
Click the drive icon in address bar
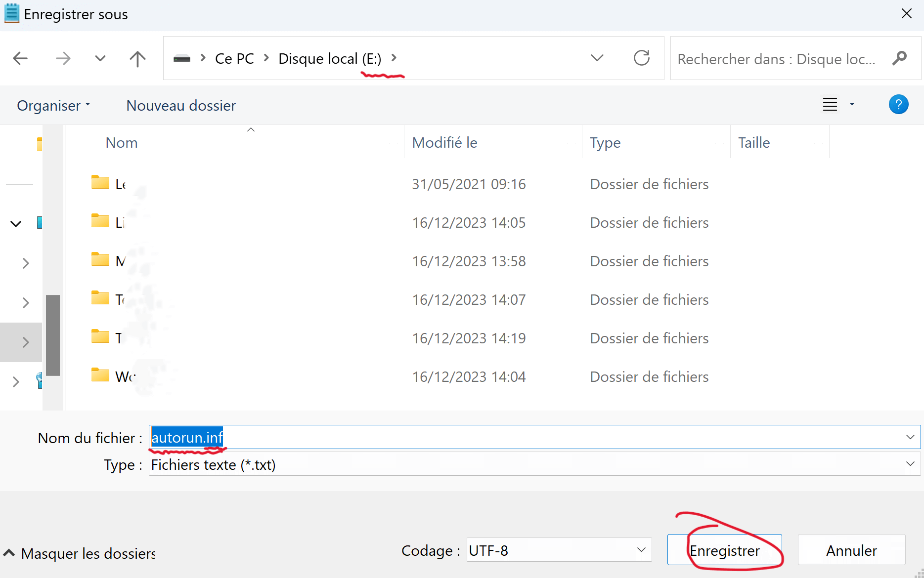182,59
